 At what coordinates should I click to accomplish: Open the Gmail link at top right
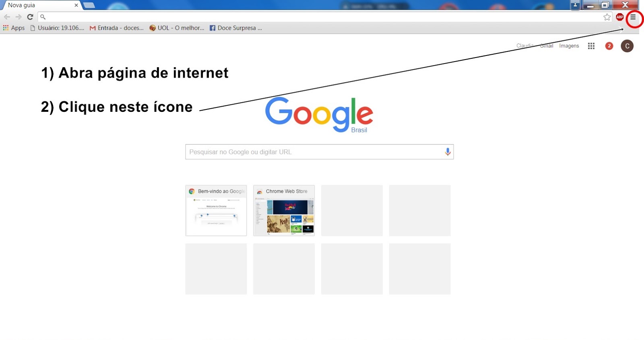(547, 46)
